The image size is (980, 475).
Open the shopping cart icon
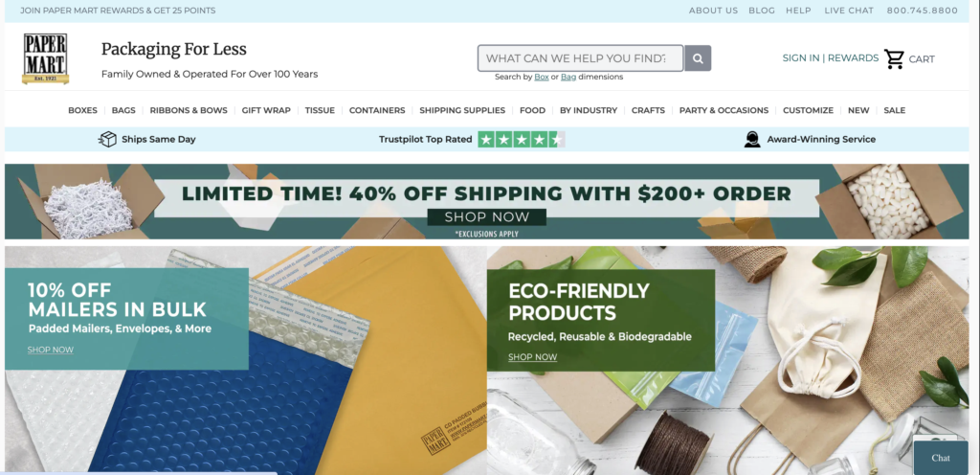pyautogui.click(x=894, y=58)
